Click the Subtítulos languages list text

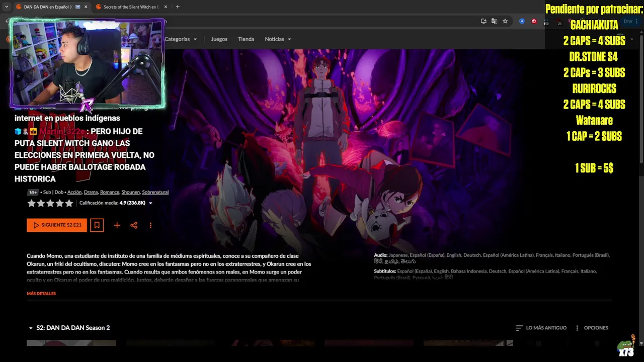point(486,274)
